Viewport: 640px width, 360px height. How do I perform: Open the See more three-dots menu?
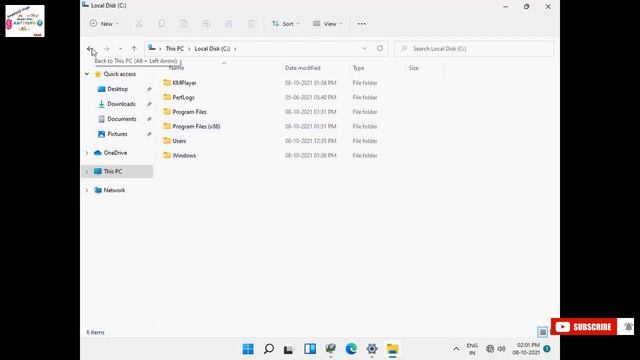click(362, 24)
